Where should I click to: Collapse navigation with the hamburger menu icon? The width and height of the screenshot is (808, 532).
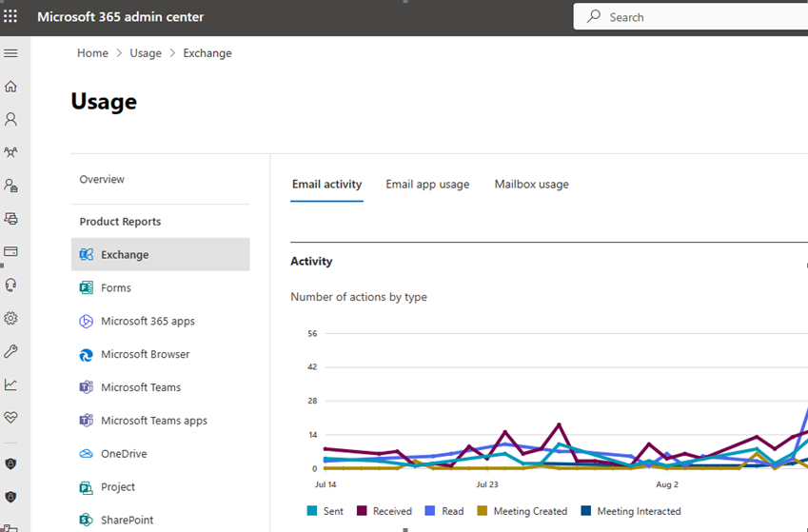point(10,53)
